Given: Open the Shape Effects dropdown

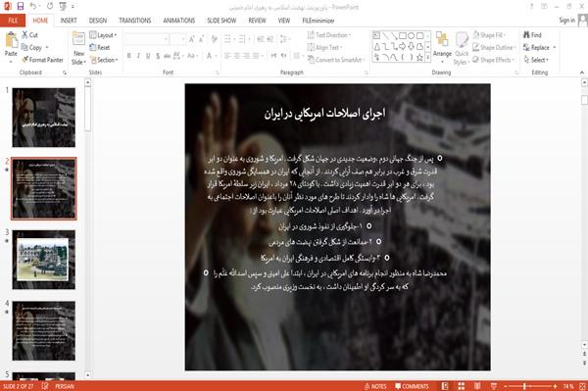Looking at the screenshot, I should coord(494,60).
